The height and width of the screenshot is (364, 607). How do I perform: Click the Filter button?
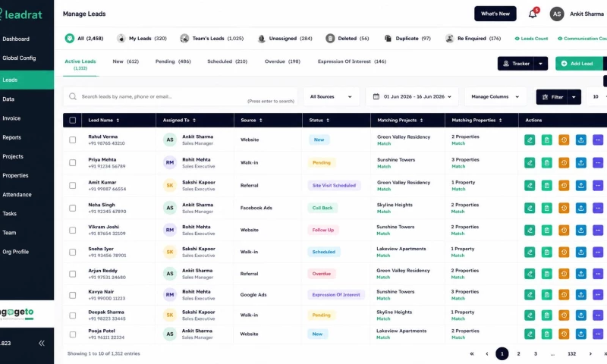(x=552, y=97)
